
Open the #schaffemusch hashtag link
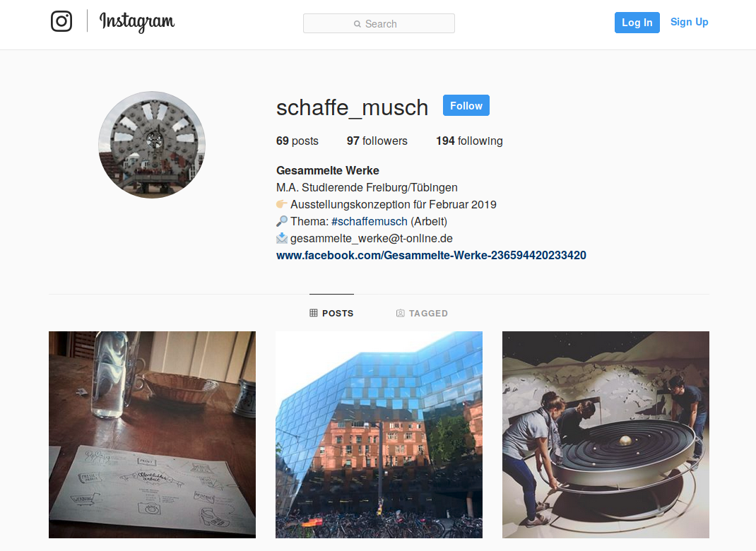point(370,221)
